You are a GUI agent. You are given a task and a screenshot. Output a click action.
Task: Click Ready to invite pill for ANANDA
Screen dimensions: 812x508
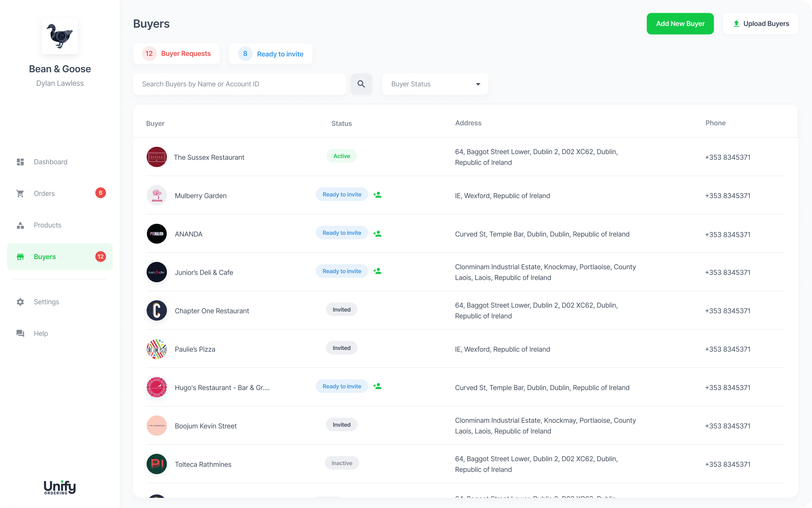342,233
